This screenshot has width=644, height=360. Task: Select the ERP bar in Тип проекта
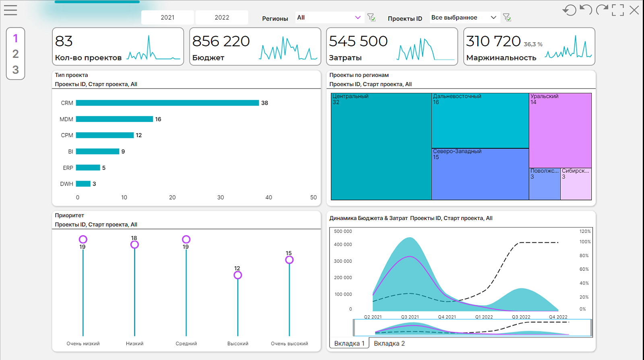point(88,167)
